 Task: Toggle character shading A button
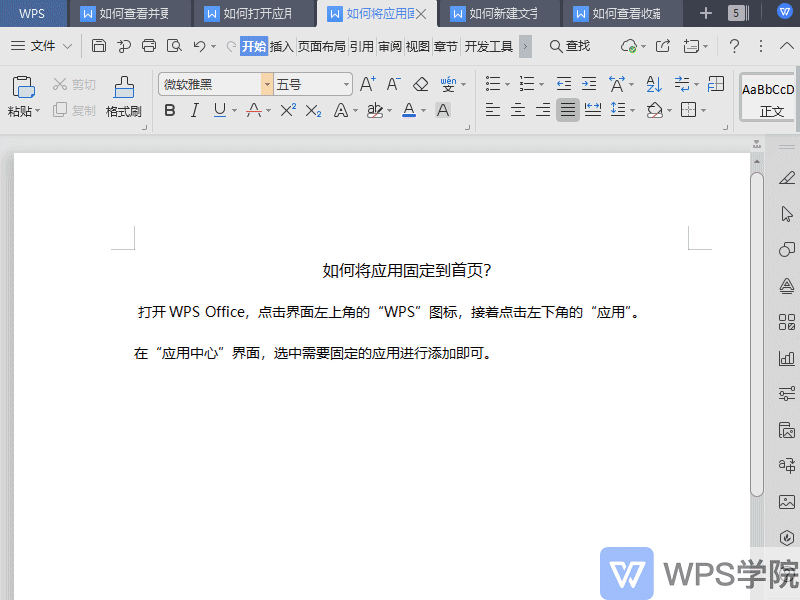point(443,110)
